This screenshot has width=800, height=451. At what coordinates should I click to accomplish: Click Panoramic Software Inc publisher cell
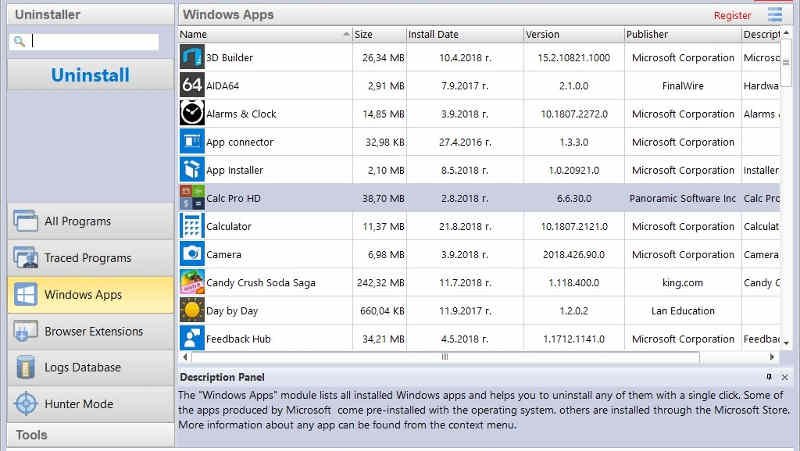point(683,198)
